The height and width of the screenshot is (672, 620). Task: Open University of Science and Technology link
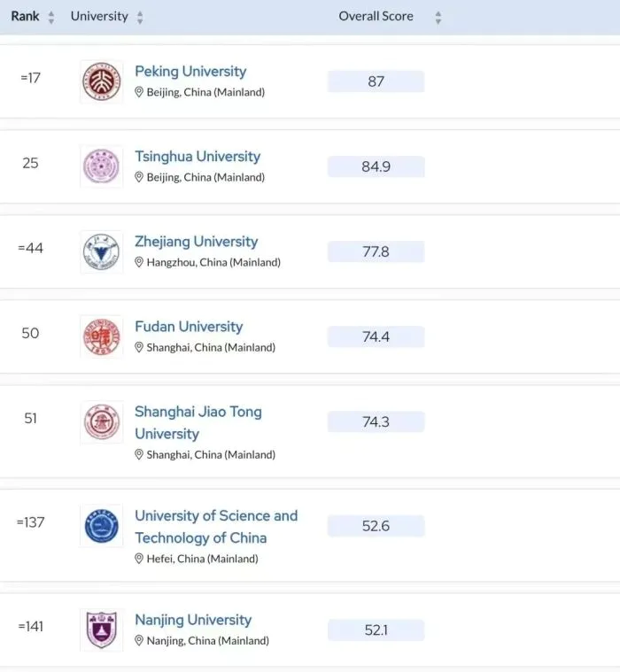(x=216, y=527)
